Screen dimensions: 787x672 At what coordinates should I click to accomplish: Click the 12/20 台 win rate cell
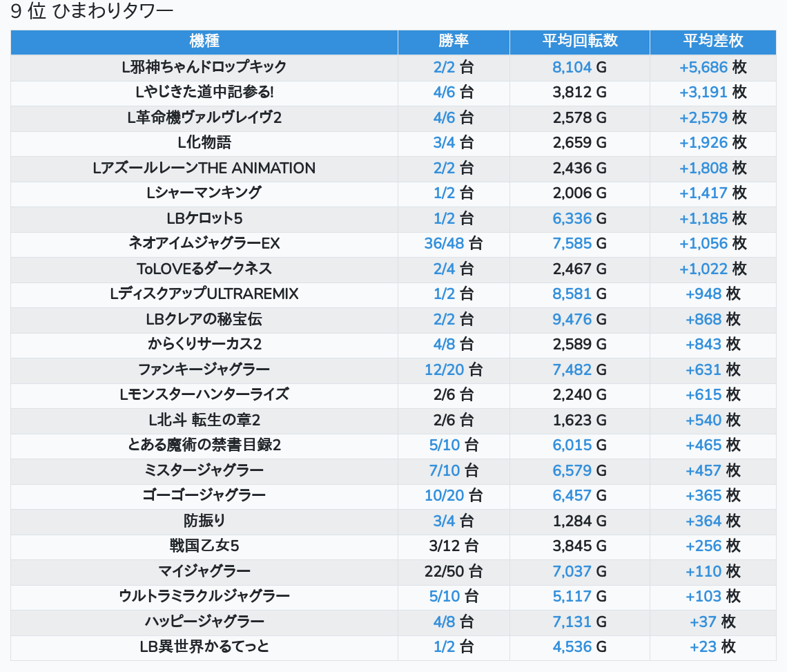tap(454, 369)
